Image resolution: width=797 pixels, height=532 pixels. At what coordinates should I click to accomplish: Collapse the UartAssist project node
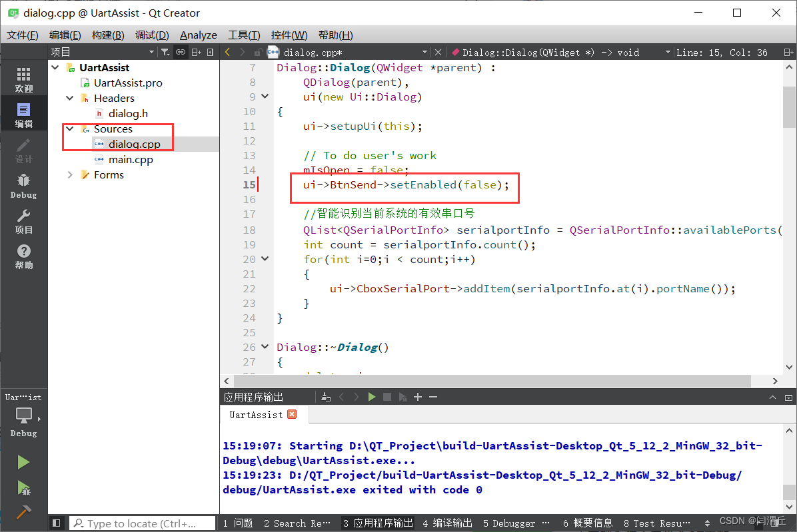point(55,67)
